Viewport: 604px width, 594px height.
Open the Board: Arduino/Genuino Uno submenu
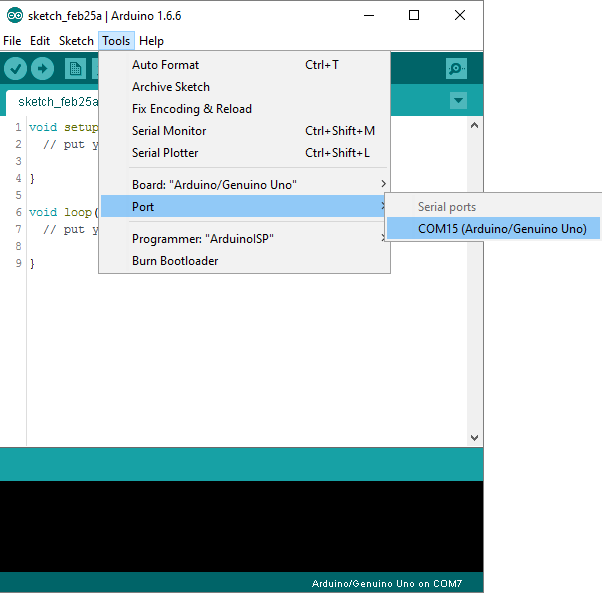244,185
